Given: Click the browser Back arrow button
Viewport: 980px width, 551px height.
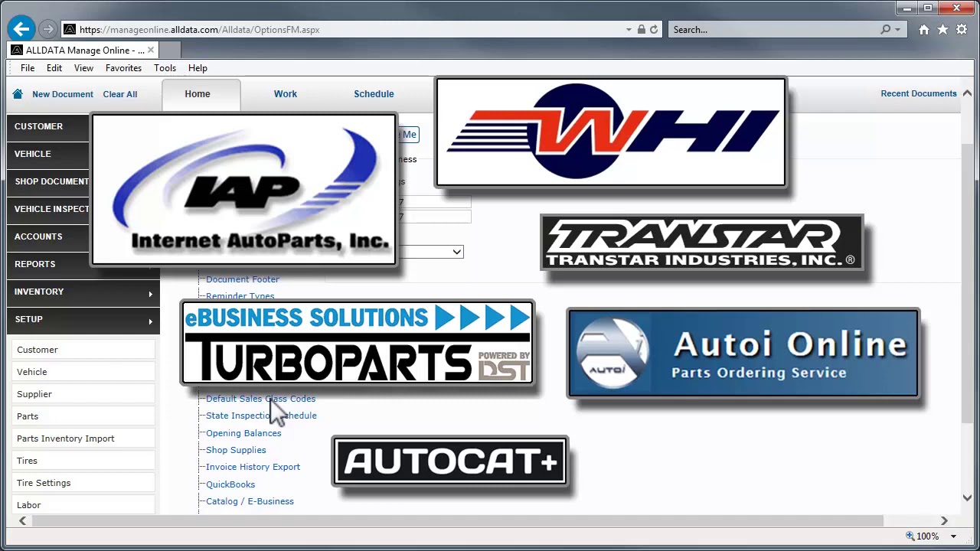Looking at the screenshot, I should click(21, 29).
